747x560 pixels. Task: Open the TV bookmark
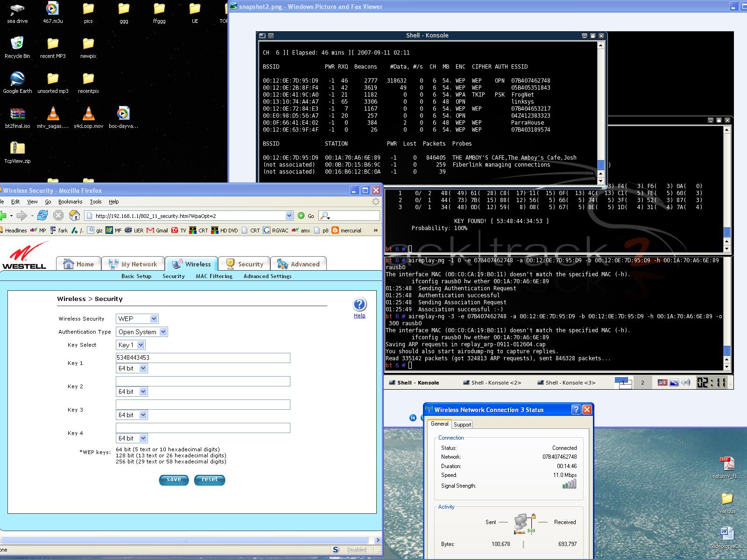(x=179, y=230)
